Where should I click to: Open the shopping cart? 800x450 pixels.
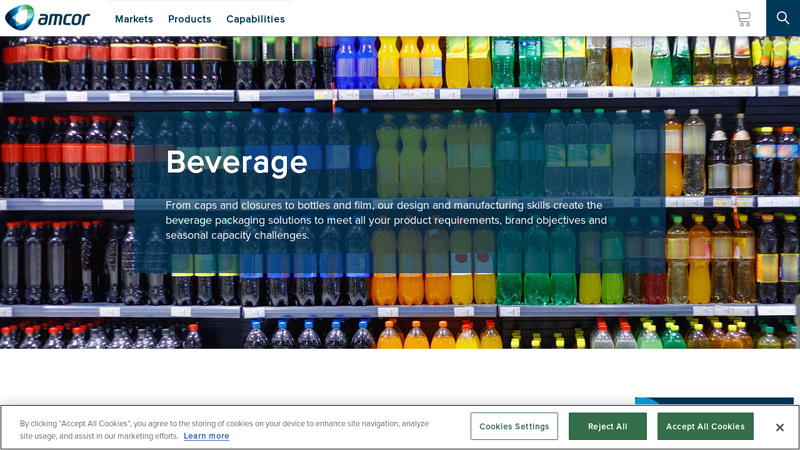[x=743, y=18]
